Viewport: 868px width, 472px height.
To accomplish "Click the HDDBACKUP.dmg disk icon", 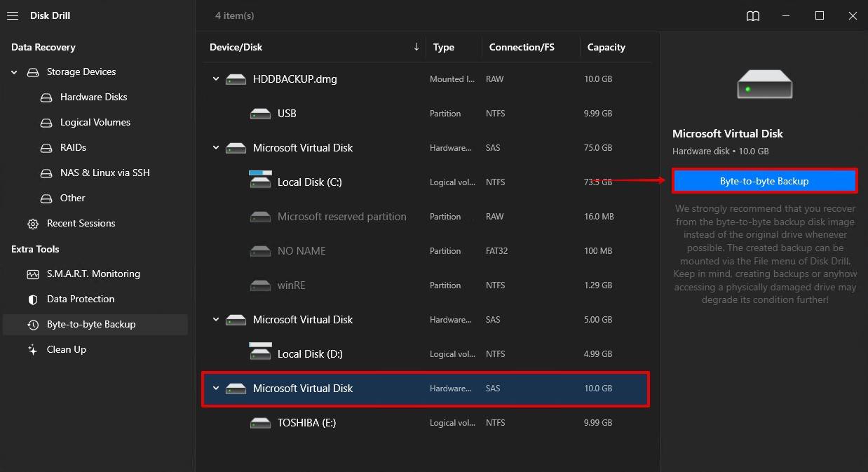I will point(236,79).
